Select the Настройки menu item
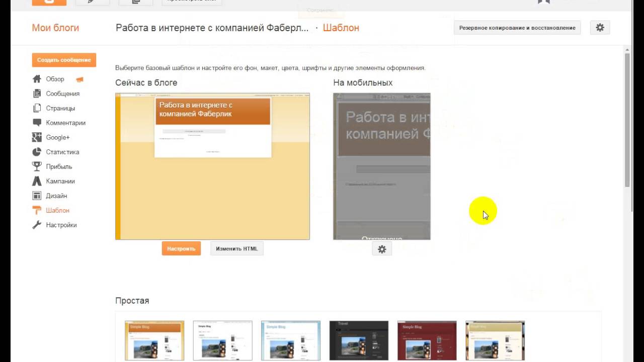 click(x=61, y=225)
